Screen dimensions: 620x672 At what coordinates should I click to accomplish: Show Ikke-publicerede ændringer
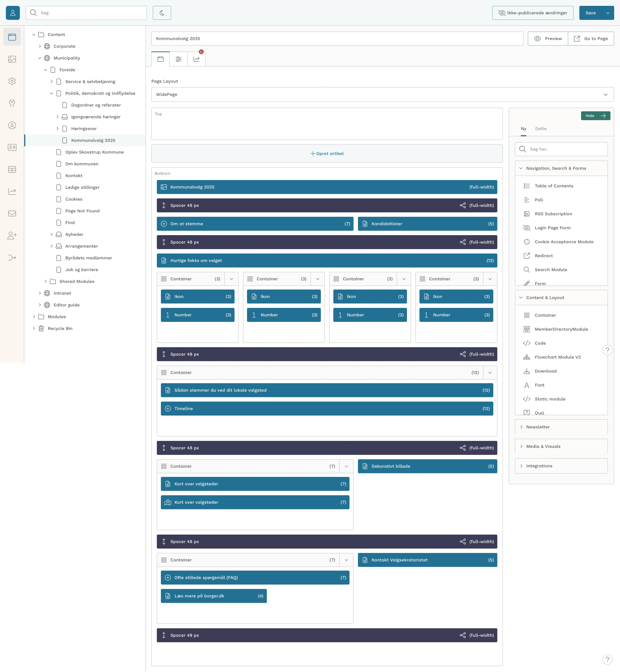click(533, 13)
